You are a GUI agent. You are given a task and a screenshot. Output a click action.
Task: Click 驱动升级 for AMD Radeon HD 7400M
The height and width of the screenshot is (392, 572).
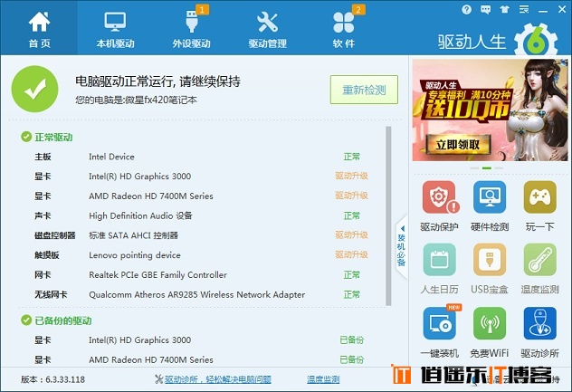[351, 196]
